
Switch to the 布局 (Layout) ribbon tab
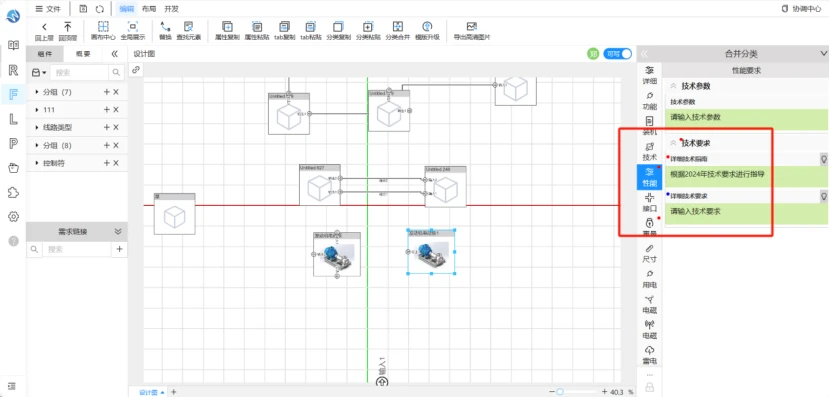coord(149,8)
